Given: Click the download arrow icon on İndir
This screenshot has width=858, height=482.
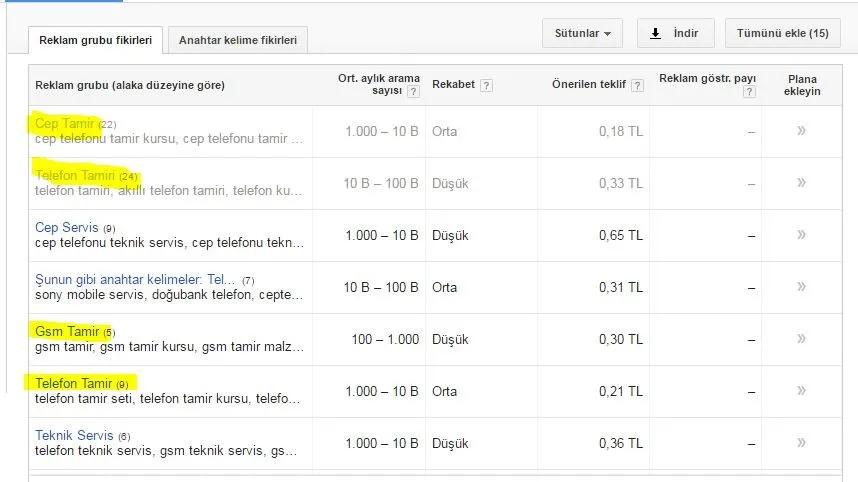Looking at the screenshot, I should (x=655, y=33).
